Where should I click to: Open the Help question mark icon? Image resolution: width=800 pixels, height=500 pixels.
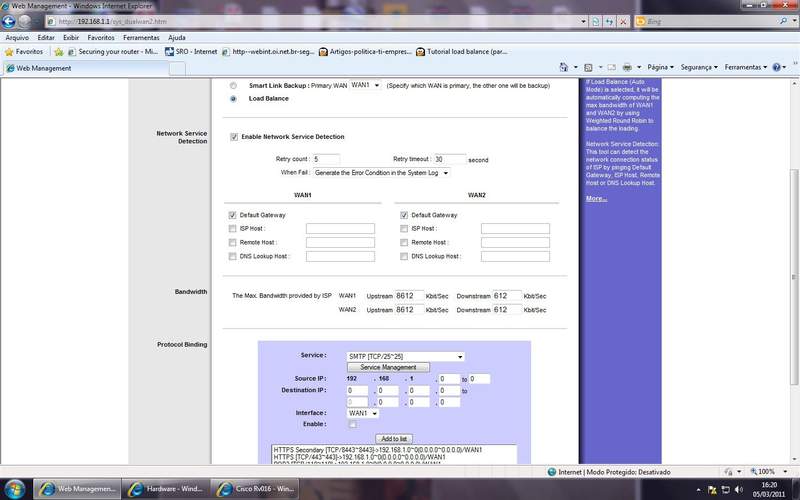click(776, 67)
